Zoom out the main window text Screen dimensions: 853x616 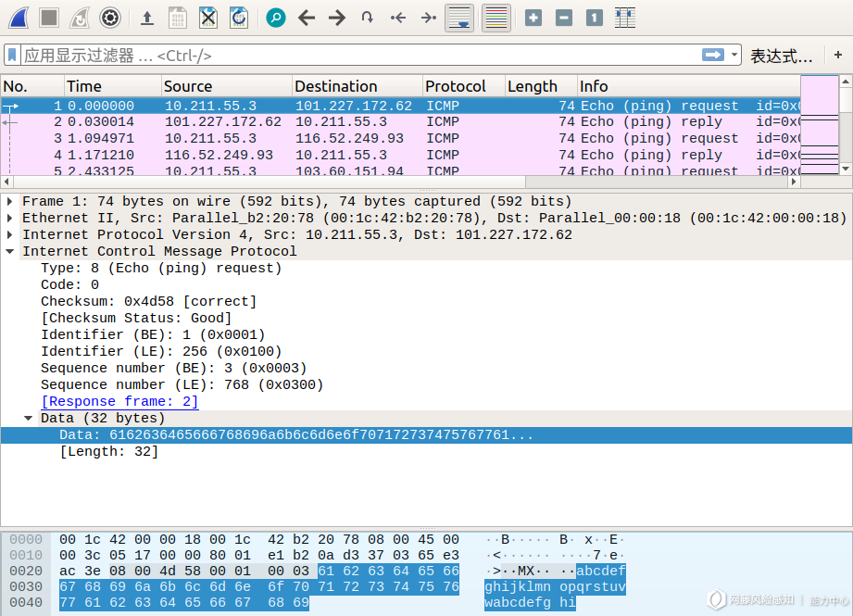[x=564, y=18]
